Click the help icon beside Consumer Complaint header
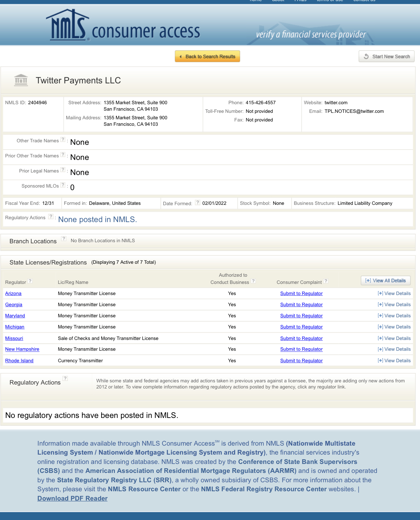 point(326,281)
